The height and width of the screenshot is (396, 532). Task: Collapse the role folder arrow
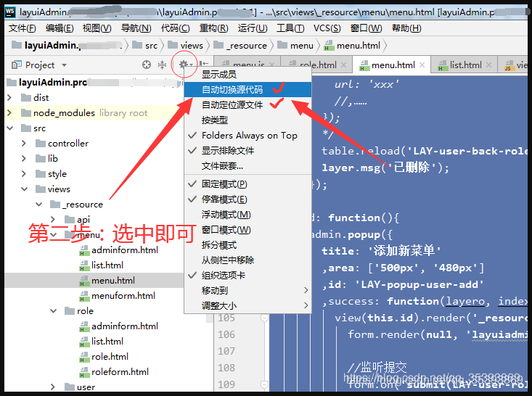(54, 311)
